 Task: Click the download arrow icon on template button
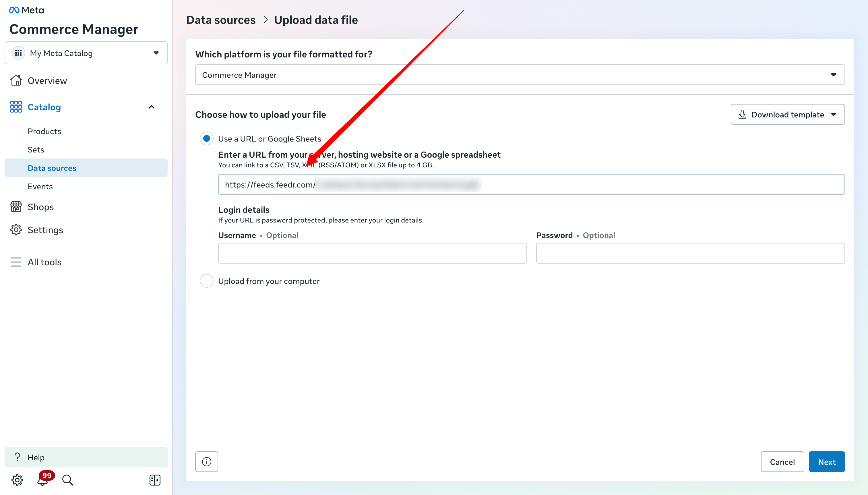click(742, 115)
